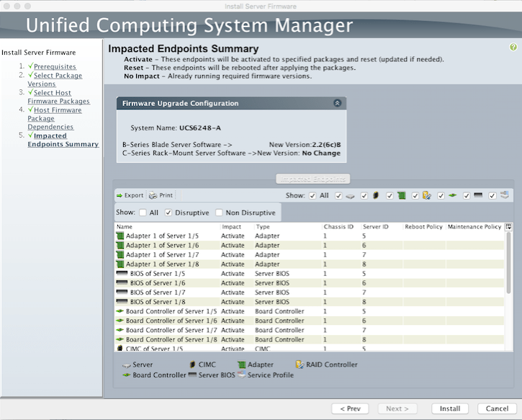Click the Adapter filter icon in Show bar
The height and width of the screenshot is (420, 522).
tap(402, 195)
